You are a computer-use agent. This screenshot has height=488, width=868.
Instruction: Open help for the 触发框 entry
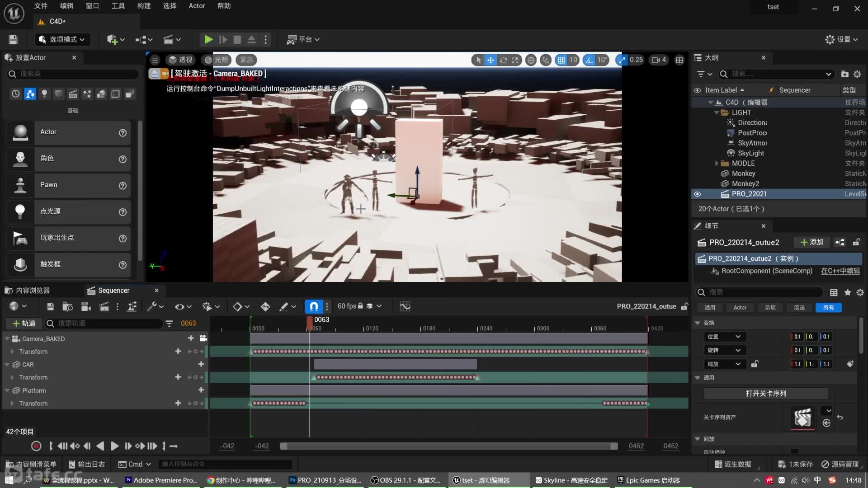[123, 265]
